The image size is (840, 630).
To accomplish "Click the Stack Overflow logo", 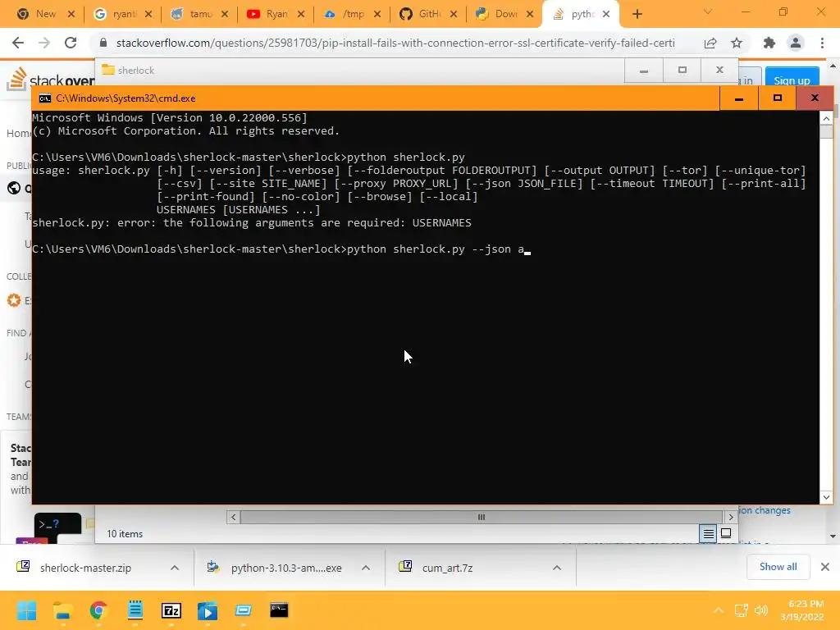I will (x=51, y=80).
